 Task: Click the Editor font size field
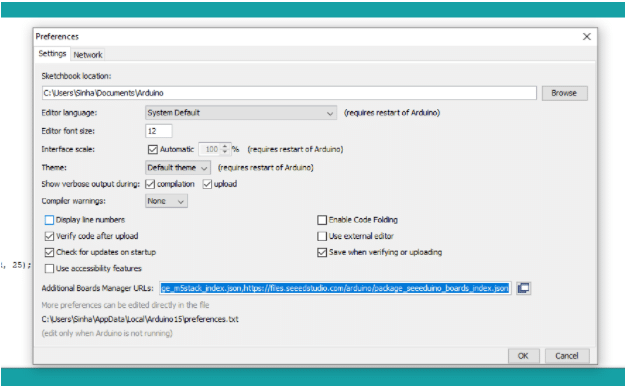pos(159,131)
